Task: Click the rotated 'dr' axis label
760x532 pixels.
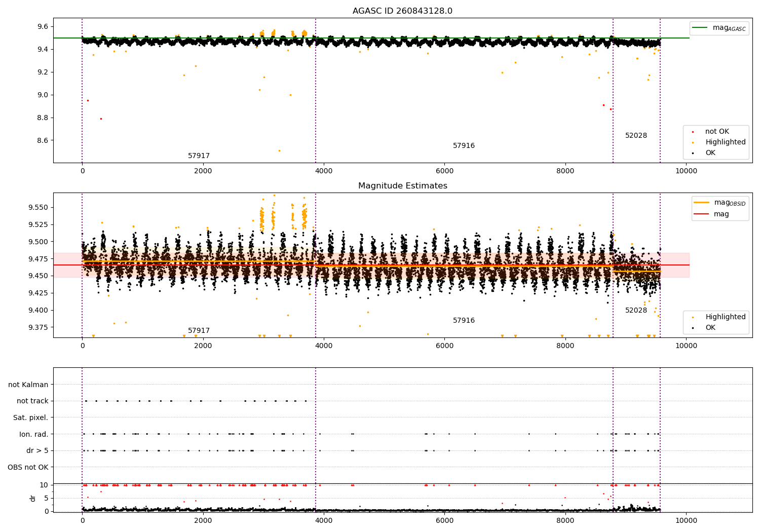Action: click(33, 498)
